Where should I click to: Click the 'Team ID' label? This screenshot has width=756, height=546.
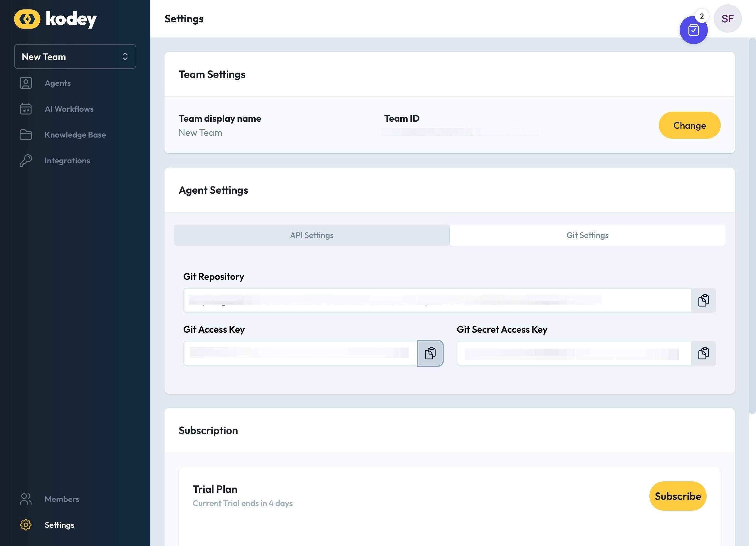(x=402, y=118)
